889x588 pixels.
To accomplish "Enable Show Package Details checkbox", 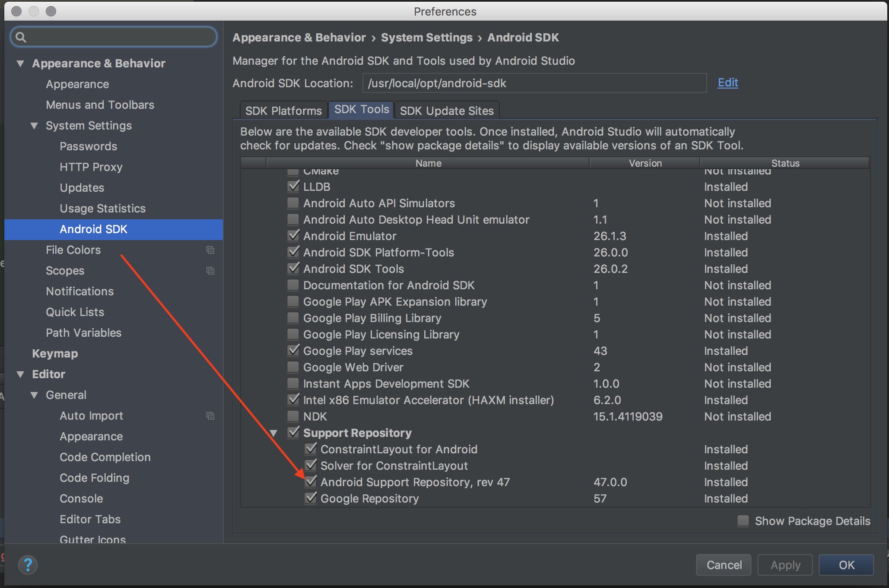I will 743,521.
